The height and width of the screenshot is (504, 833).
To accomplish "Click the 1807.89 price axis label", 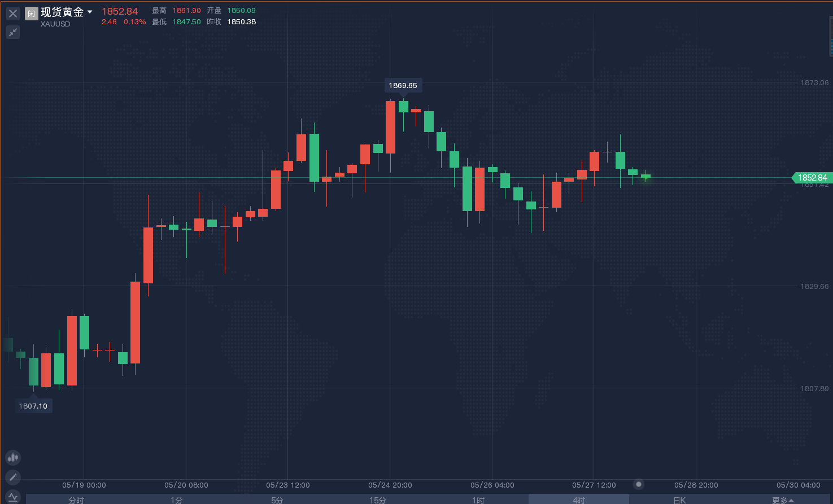I will click(814, 388).
